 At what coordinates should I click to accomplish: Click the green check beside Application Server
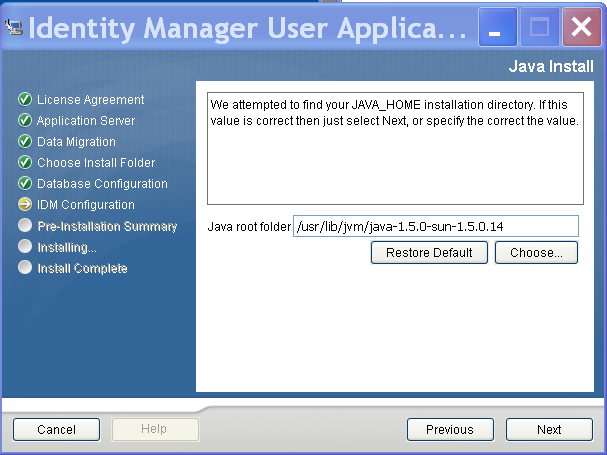tap(25, 120)
